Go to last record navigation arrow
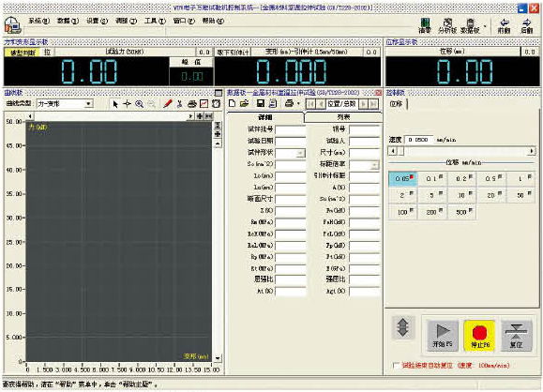The height and width of the screenshot is (392, 543). coord(373,104)
